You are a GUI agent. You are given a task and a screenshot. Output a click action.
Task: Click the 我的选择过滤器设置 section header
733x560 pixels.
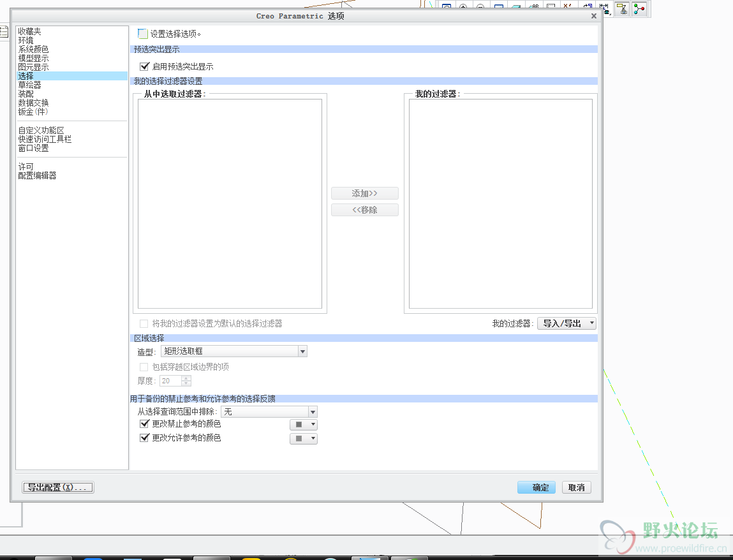[x=364, y=81]
